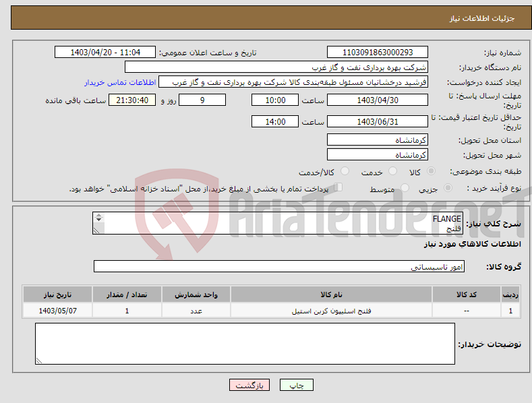
Task: Click the اطلاعات کالاهای مورد نیاز heading
Action: [472, 244]
